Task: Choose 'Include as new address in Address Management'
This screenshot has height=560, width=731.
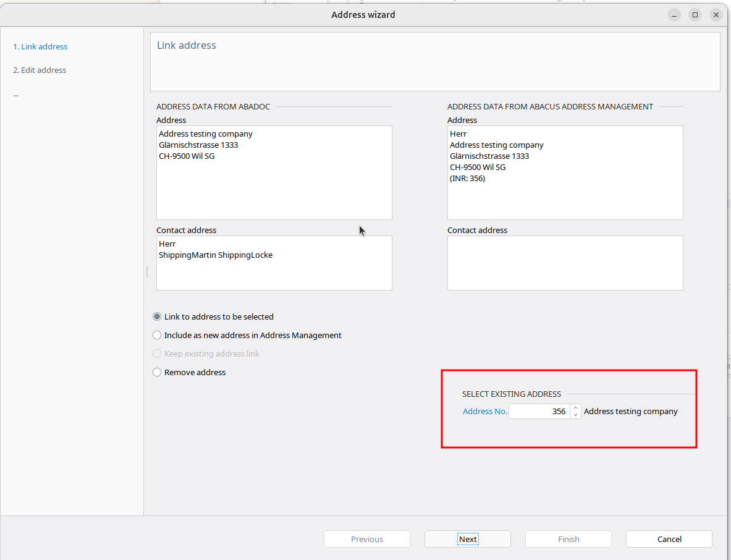Action: pos(157,335)
